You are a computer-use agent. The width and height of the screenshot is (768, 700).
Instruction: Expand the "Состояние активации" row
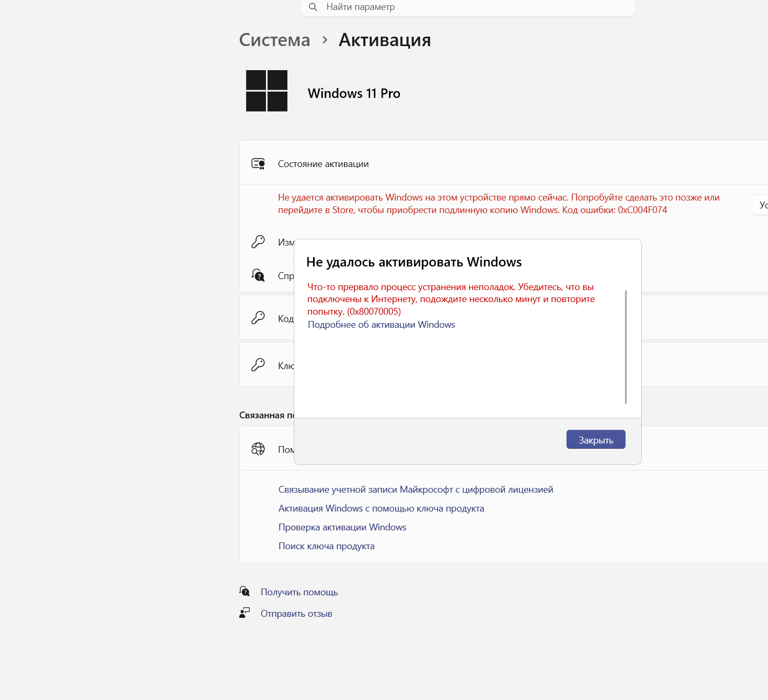coord(504,163)
